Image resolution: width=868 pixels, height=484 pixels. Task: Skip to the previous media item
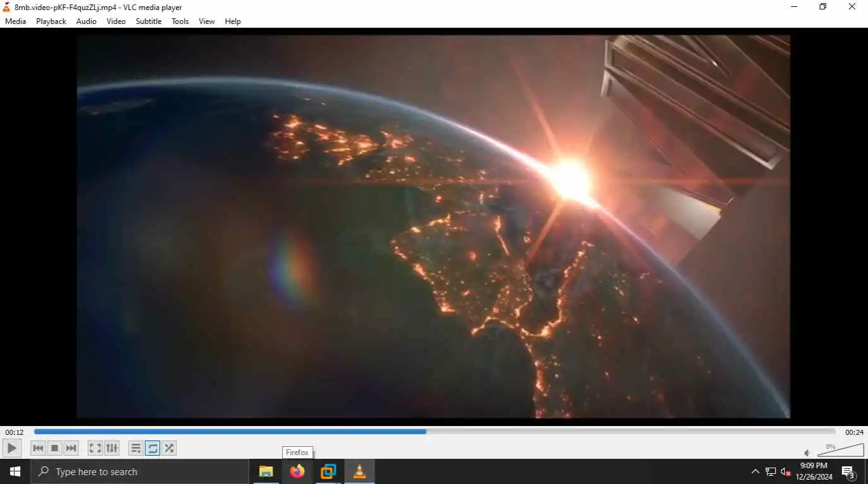tap(38, 448)
